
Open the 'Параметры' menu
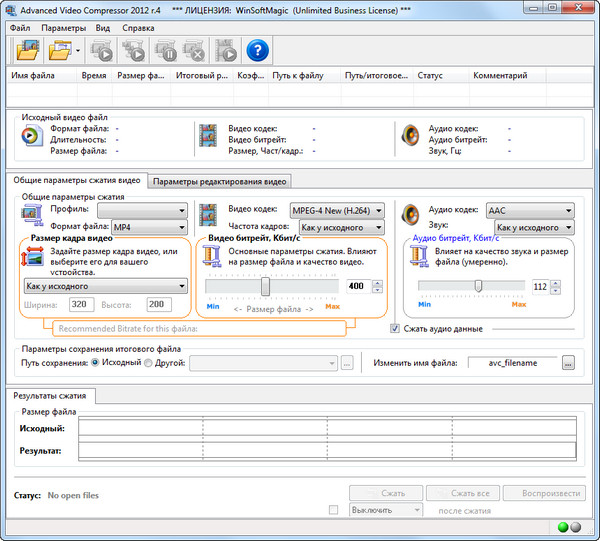pyautogui.click(x=64, y=28)
